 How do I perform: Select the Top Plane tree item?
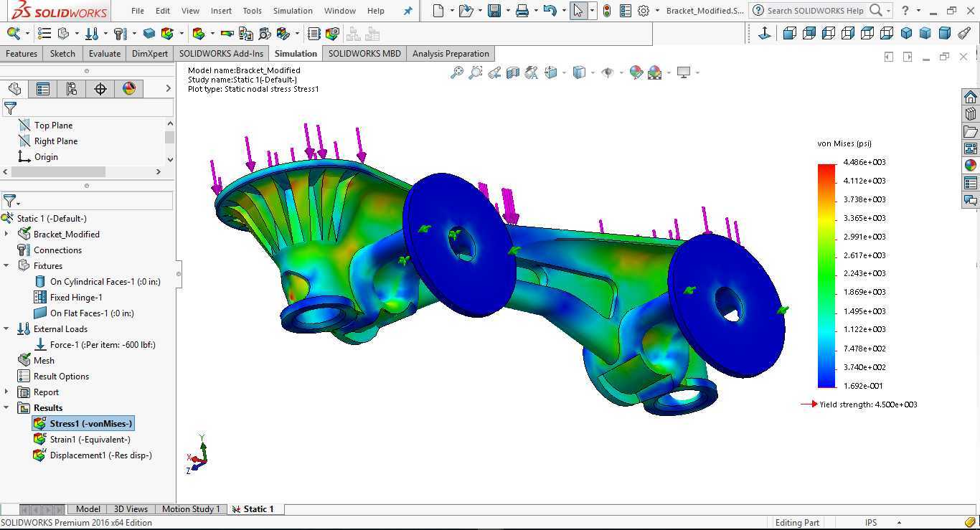click(45, 126)
